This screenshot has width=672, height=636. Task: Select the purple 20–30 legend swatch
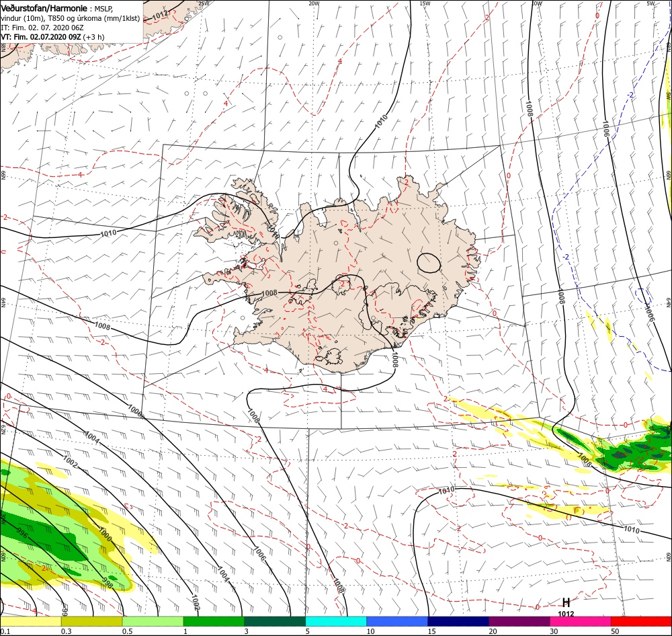coord(519,621)
